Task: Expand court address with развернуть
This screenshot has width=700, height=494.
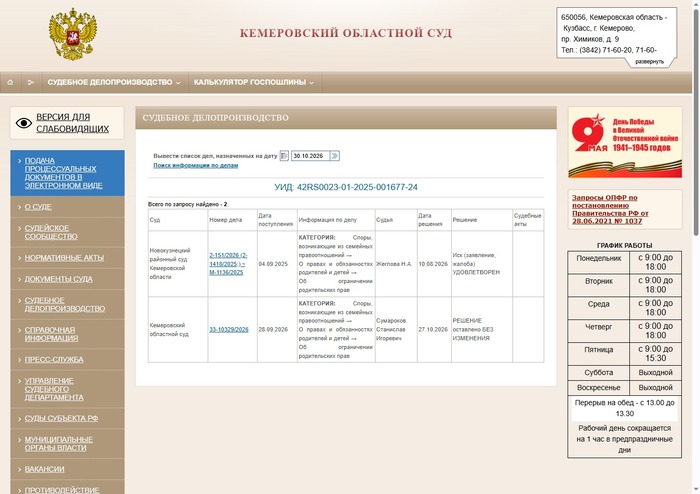Action: click(x=650, y=62)
